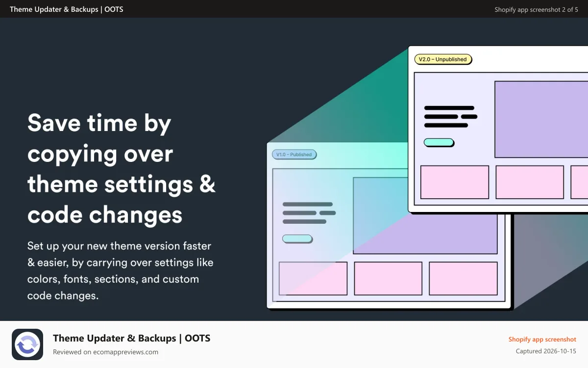Image resolution: width=588 pixels, height=368 pixels.
Task: Click the orange 'Shopify app screenshot' label
Action: [x=542, y=339]
